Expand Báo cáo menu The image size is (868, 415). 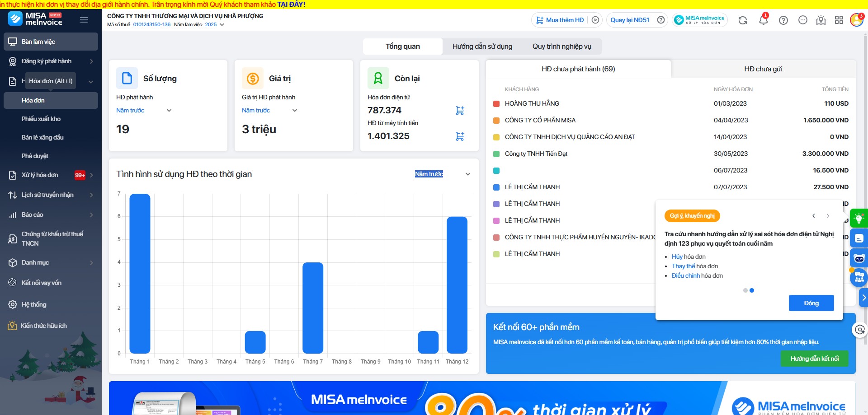[x=51, y=214]
